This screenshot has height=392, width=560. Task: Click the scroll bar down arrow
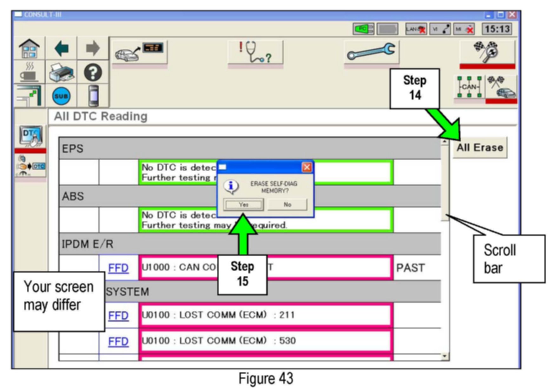pos(445,357)
